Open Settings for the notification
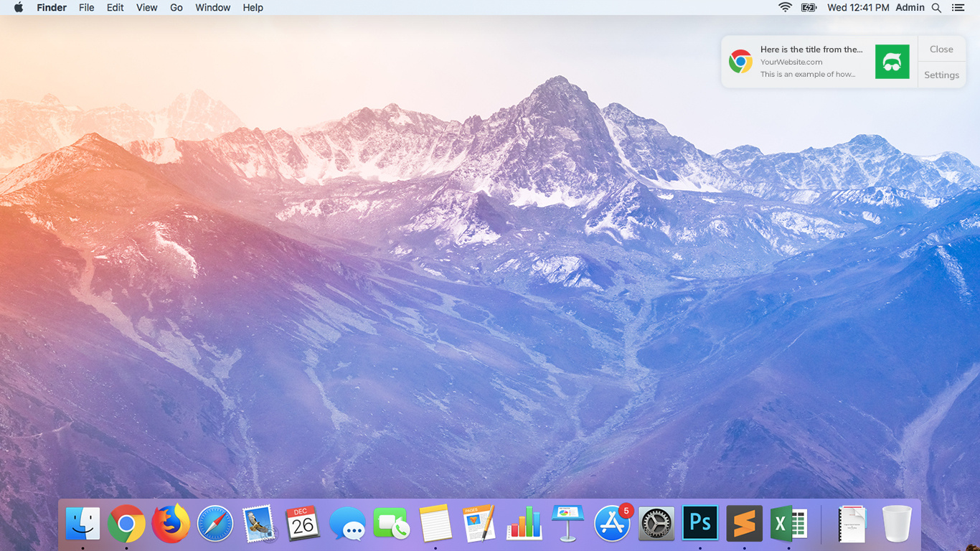Viewport: 980px width, 551px height. click(941, 75)
